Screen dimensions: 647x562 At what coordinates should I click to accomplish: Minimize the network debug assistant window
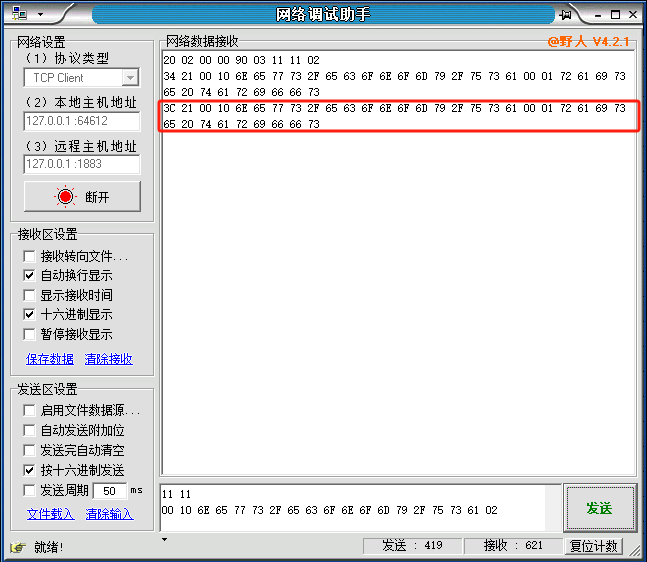coord(598,15)
